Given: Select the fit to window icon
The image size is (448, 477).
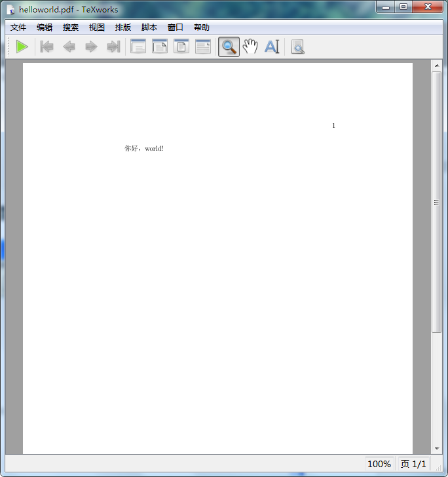Looking at the screenshot, I should coord(181,47).
